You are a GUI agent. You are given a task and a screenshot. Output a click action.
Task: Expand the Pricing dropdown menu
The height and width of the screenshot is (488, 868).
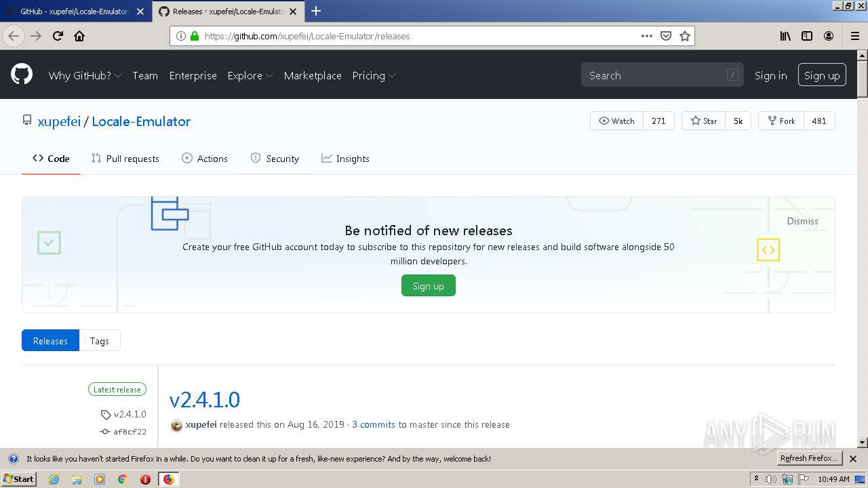pos(374,75)
